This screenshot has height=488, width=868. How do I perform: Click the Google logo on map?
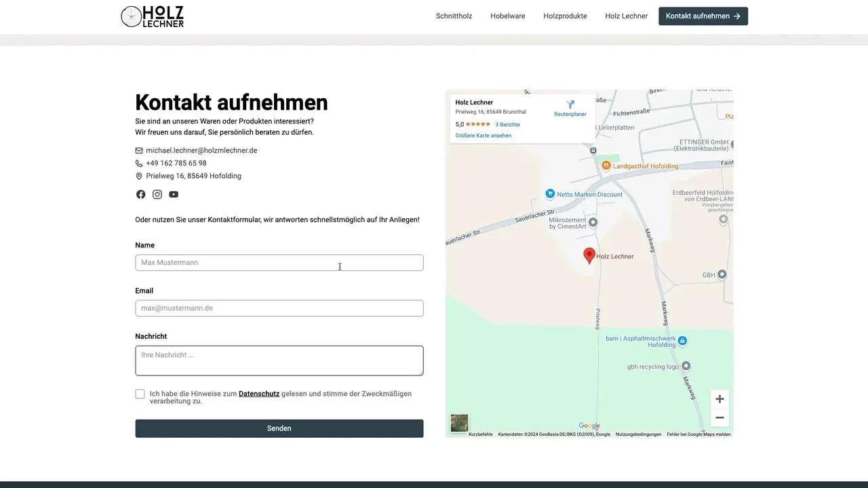(589, 426)
